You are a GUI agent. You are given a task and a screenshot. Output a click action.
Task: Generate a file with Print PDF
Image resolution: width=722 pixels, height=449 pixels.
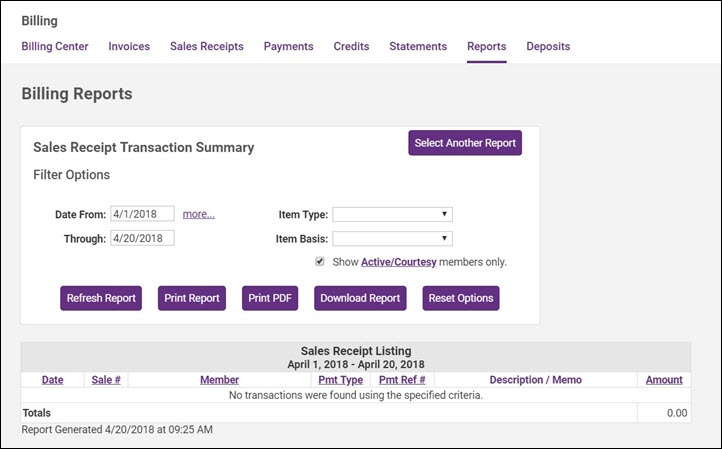[270, 298]
